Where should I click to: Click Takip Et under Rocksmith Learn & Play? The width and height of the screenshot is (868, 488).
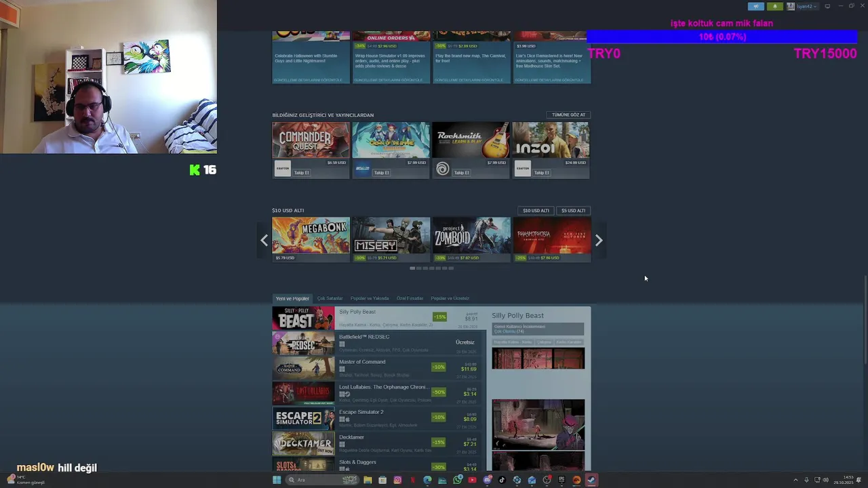click(x=462, y=172)
